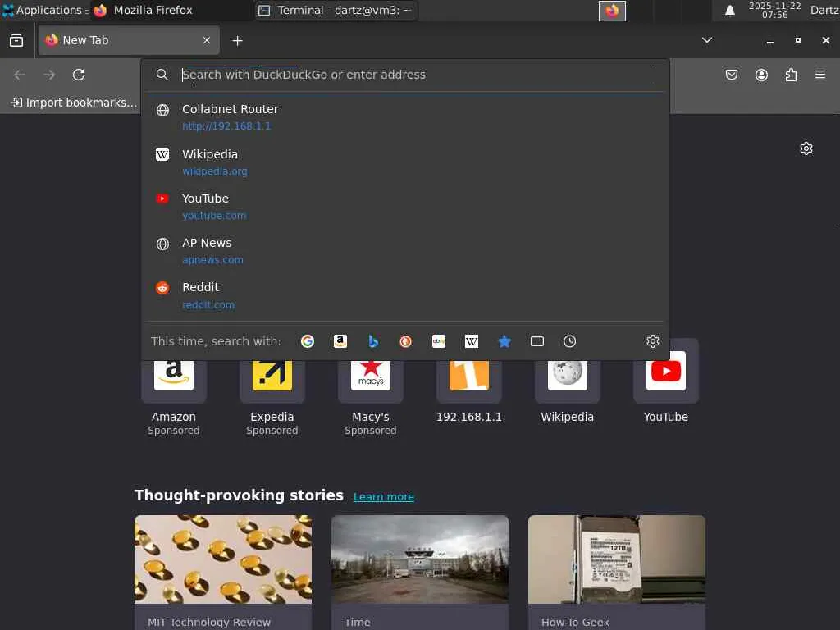Viewport: 840px width, 630px height.
Task: Open search settings gear in dropdown
Action: pos(652,341)
